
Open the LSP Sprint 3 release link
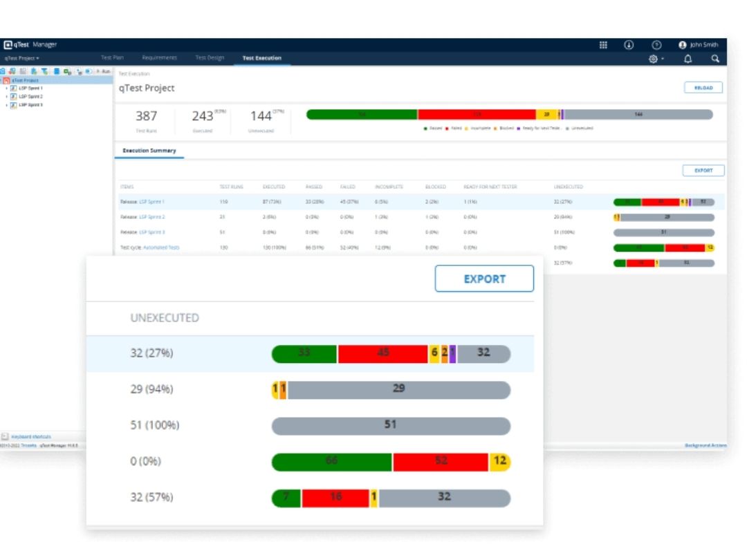pos(152,232)
